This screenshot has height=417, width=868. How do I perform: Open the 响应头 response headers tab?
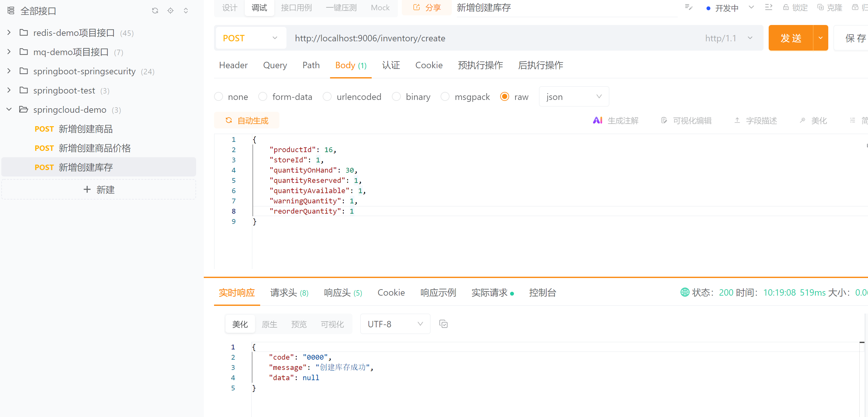pyautogui.click(x=343, y=293)
